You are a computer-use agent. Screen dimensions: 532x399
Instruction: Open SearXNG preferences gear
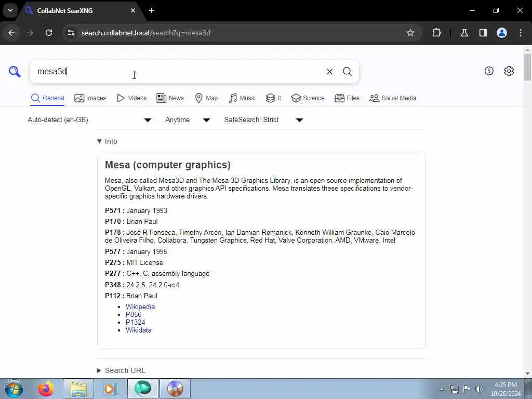pos(509,71)
